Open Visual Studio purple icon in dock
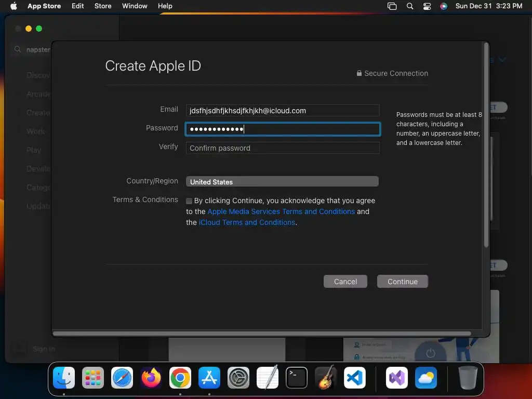 (x=396, y=378)
